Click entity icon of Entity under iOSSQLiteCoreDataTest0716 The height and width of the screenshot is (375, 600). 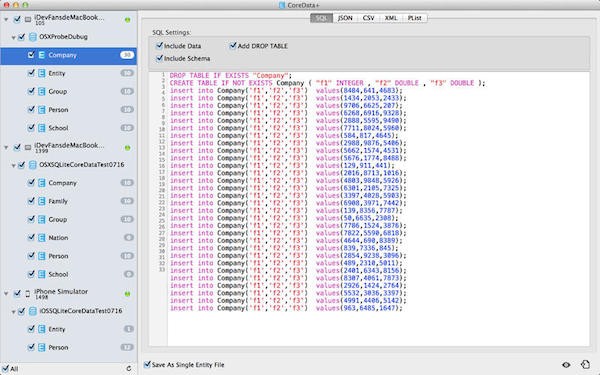tap(42, 329)
